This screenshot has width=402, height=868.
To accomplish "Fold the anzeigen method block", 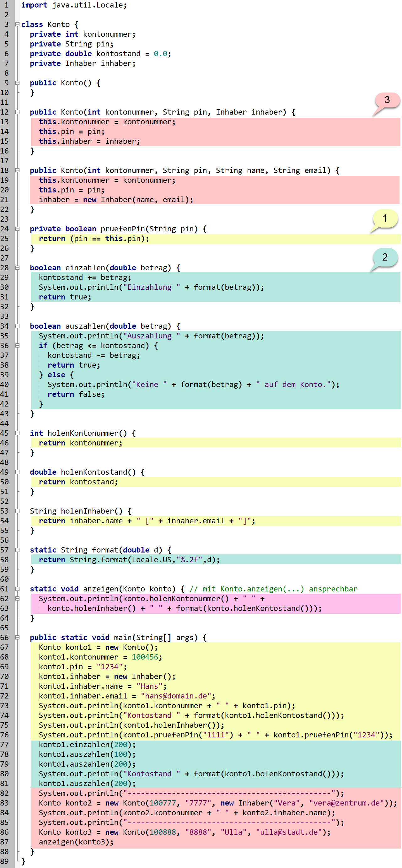I will pyautogui.click(x=17, y=589).
